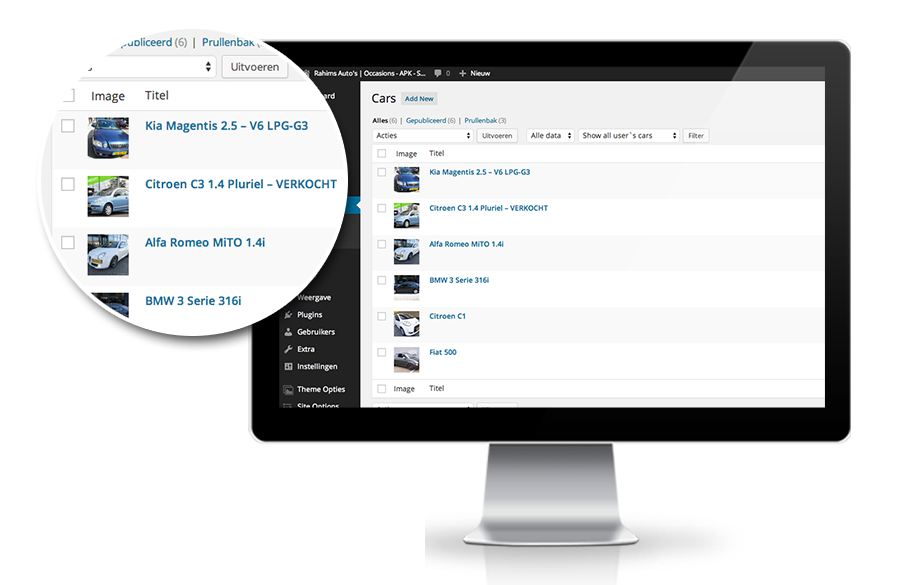Click the Alfa Romeo photo in magnified circle
Screen dimensions: 900x585
(108, 255)
